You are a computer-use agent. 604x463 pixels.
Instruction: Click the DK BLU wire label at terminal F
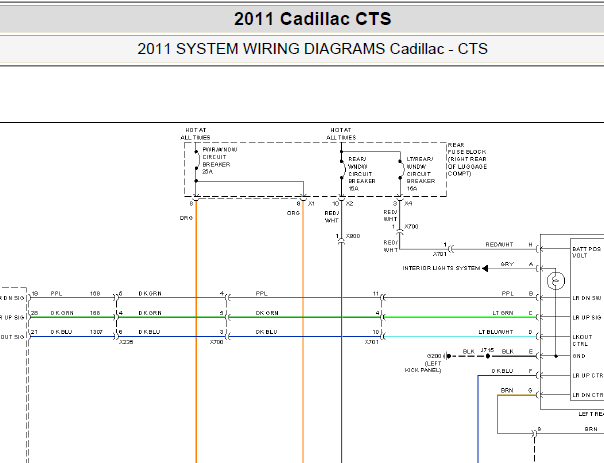[x=502, y=371]
